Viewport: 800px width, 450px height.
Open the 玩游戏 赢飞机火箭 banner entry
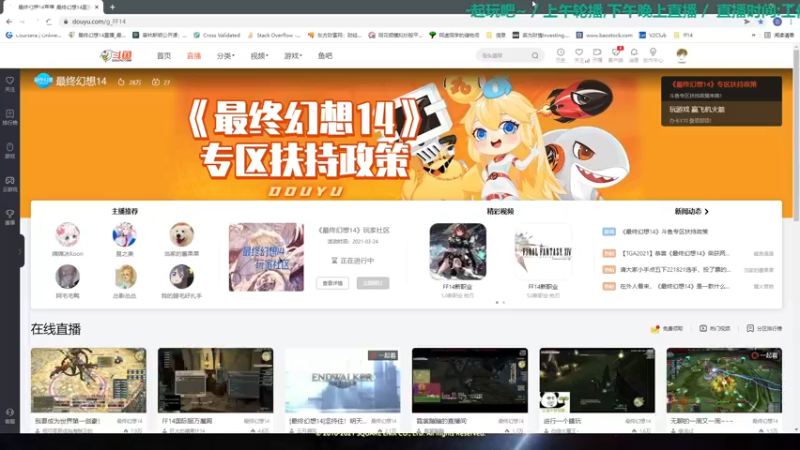click(x=721, y=113)
